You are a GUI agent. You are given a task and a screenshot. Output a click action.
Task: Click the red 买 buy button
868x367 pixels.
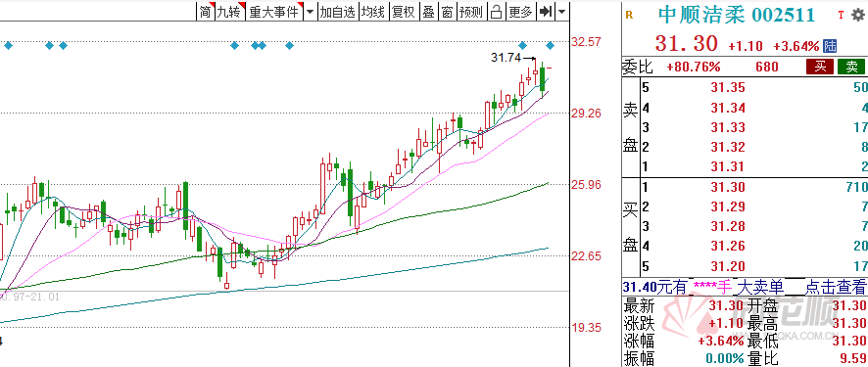(x=820, y=67)
